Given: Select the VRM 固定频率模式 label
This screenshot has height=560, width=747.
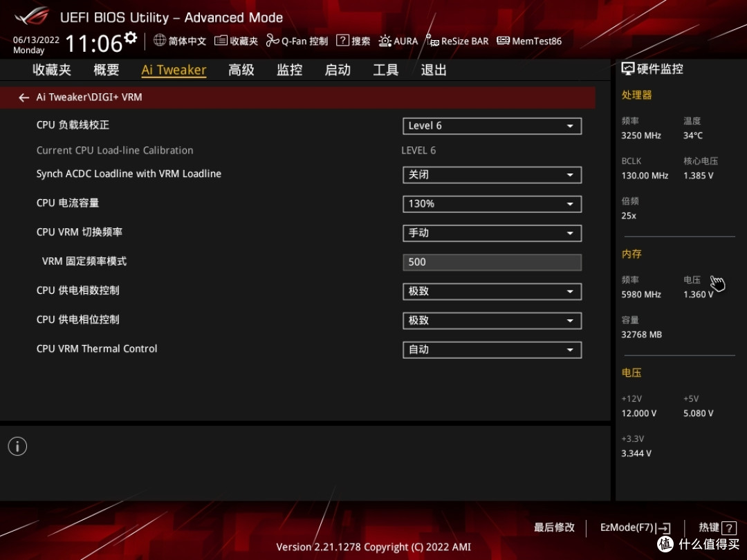Looking at the screenshot, I should [84, 261].
